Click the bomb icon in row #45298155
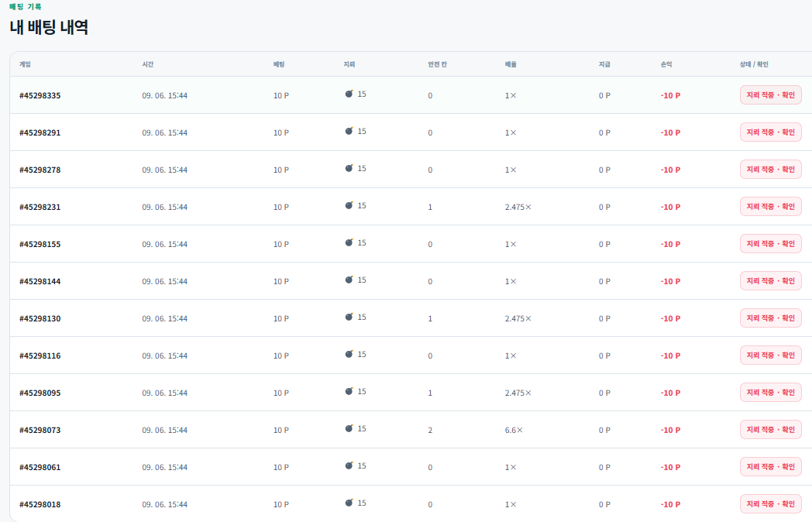 pos(349,243)
